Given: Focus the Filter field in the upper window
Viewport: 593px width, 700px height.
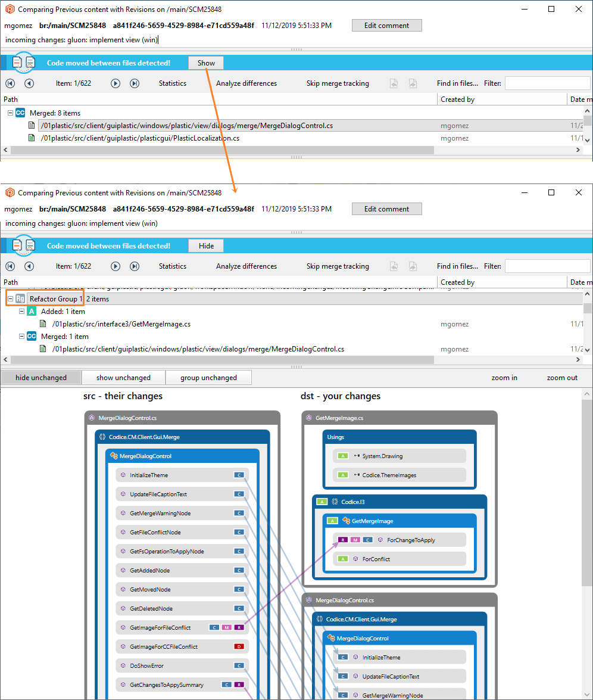Looking at the screenshot, I should [548, 83].
